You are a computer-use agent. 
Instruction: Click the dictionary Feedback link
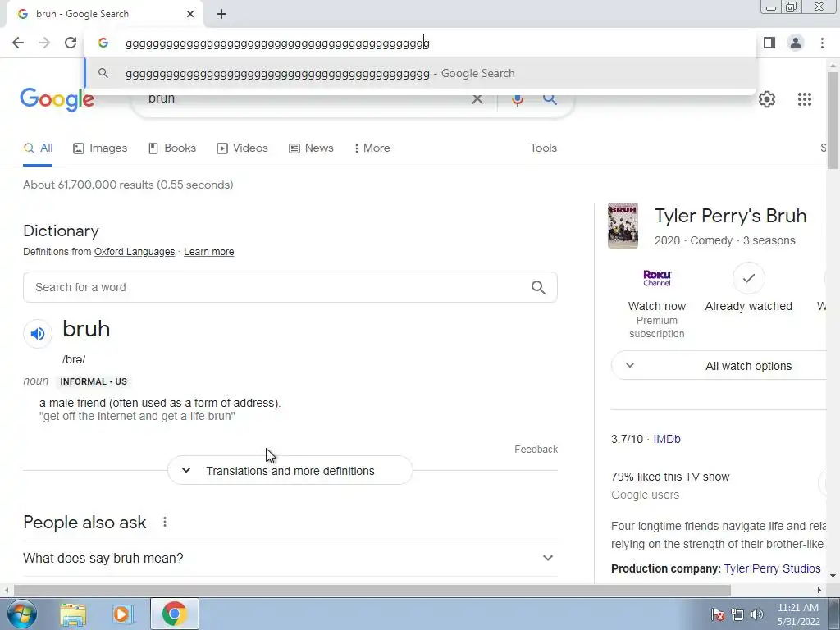click(536, 450)
